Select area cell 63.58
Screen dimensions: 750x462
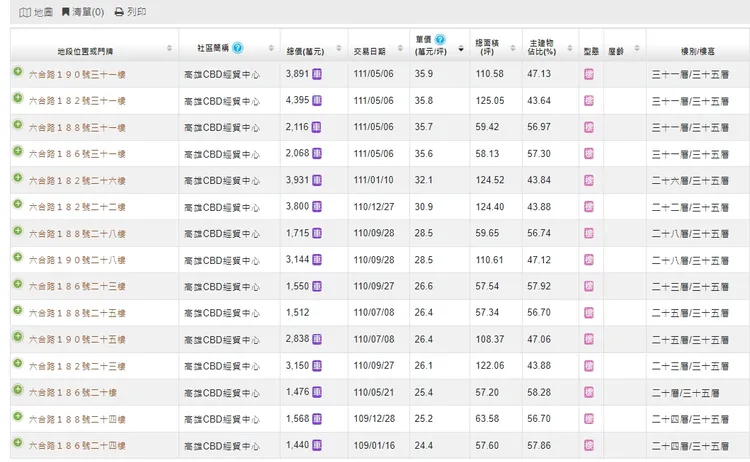tap(487, 419)
